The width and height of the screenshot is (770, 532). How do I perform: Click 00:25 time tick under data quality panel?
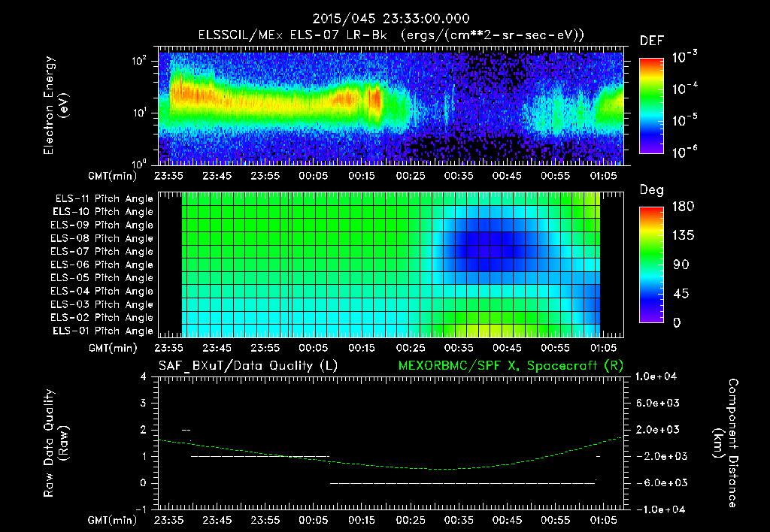411,520
